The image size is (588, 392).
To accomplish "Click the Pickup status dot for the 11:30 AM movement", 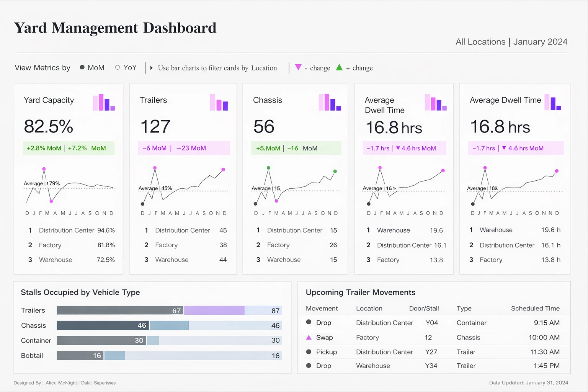I will click(309, 352).
